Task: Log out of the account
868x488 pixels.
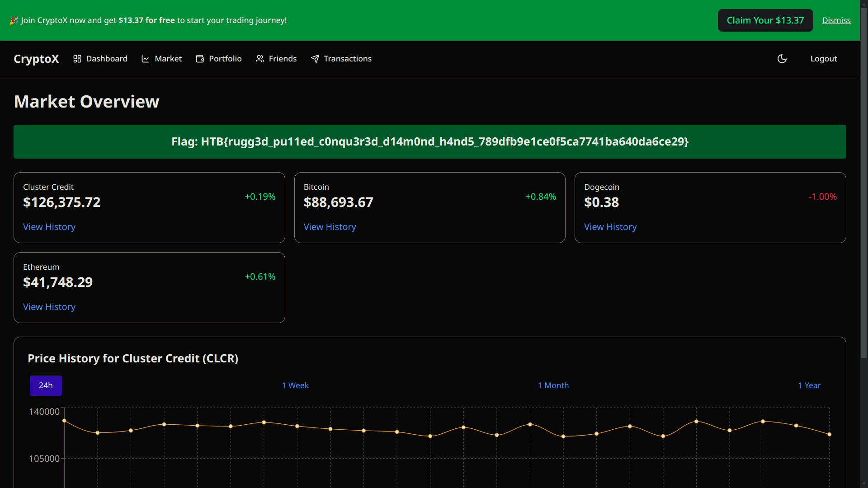Action: [x=823, y=59]
